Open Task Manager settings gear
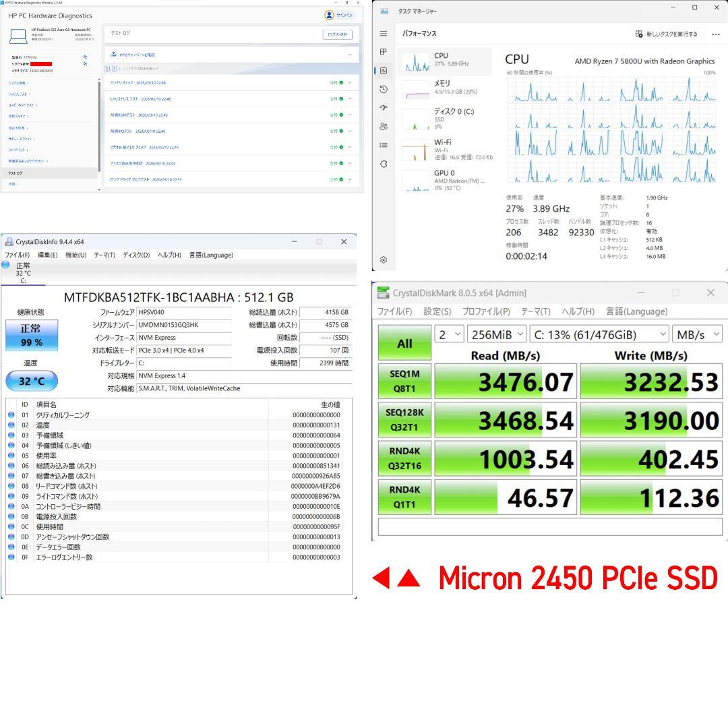 tap(384, 260)
